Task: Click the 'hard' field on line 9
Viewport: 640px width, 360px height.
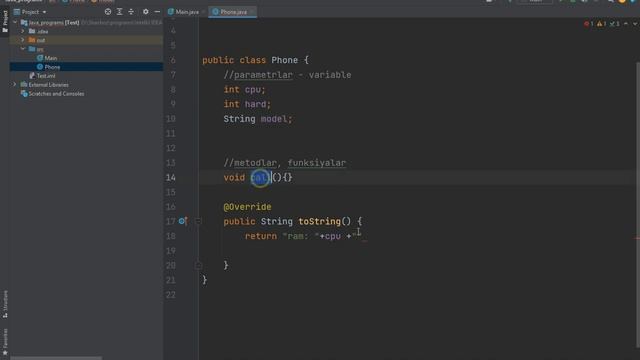Action: [x=256, y=104]
